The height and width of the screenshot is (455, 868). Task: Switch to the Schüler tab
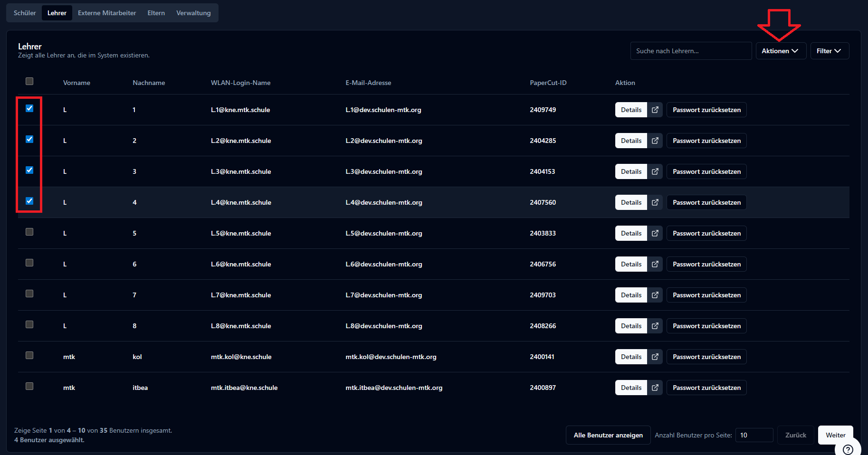click(25, 13)
